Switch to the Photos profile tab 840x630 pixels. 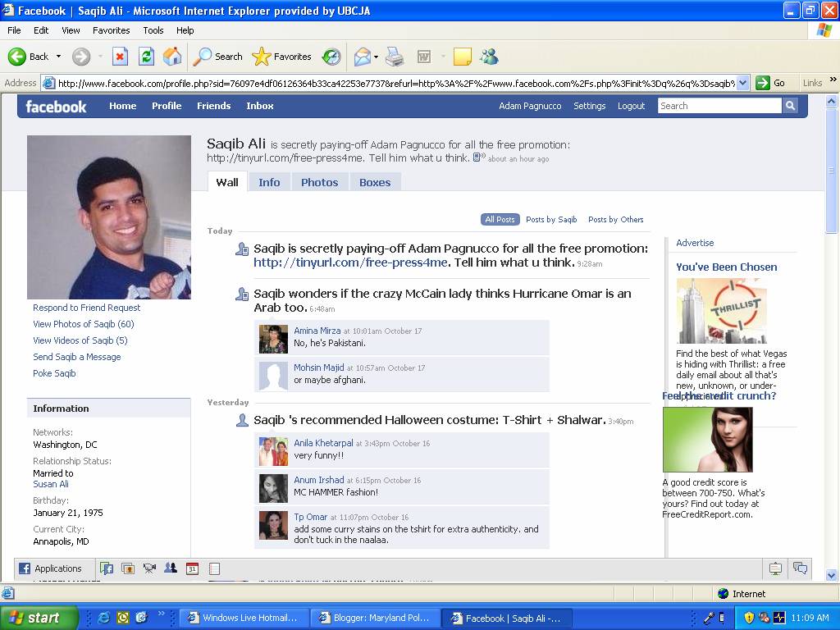click(319, 182)
